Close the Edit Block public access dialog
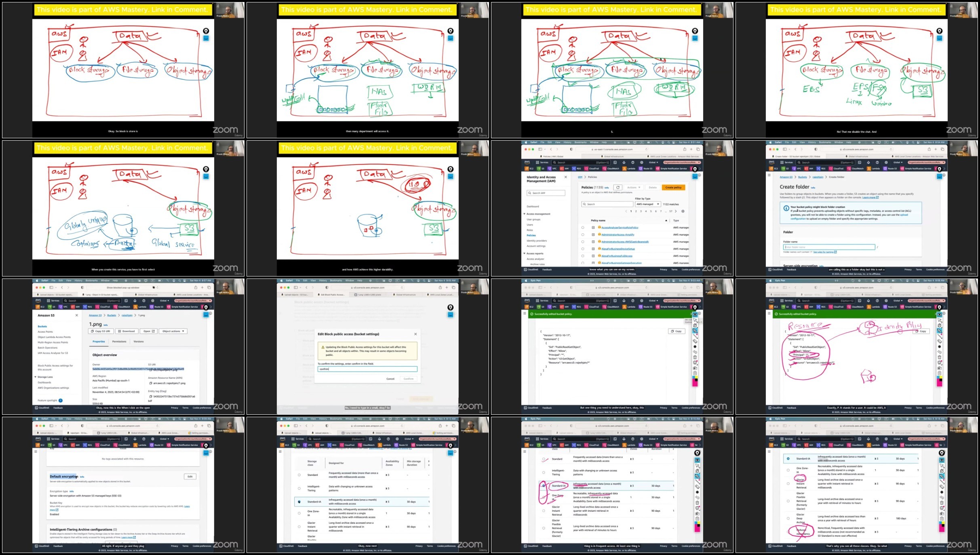 [415, 334]
